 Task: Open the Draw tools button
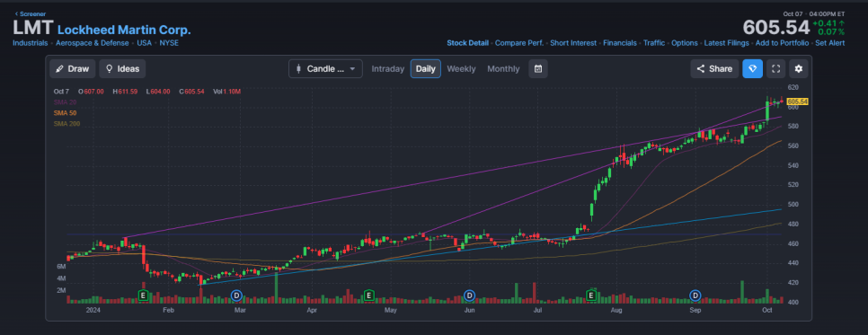coord(73,68)
